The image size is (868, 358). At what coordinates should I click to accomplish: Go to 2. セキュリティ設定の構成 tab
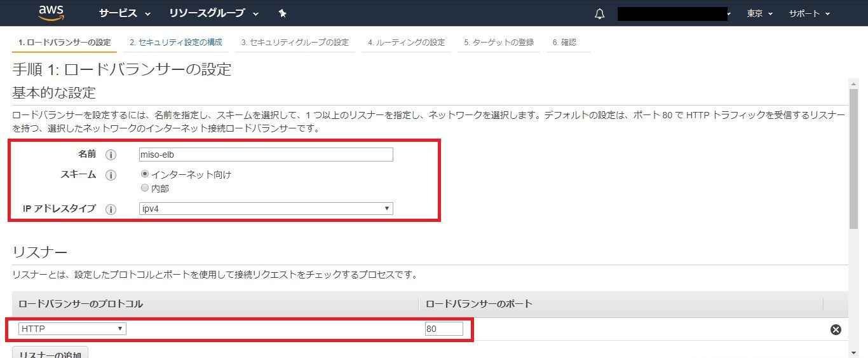point(176,43)
